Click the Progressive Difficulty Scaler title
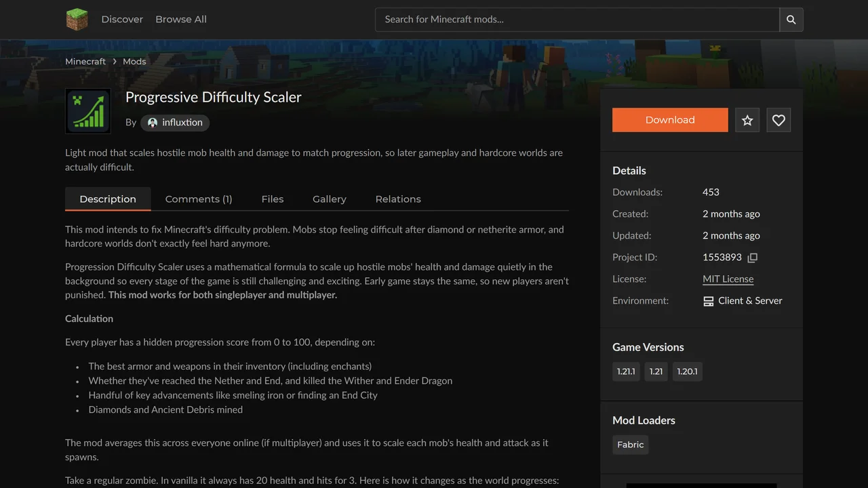Viewport: 868px width, 488px height. coord(214,97)
